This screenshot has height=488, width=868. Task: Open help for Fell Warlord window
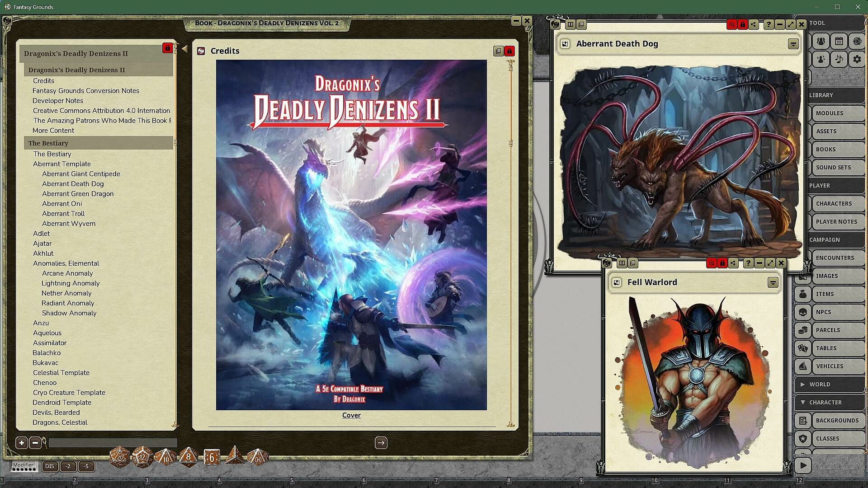tap(748, 263)
